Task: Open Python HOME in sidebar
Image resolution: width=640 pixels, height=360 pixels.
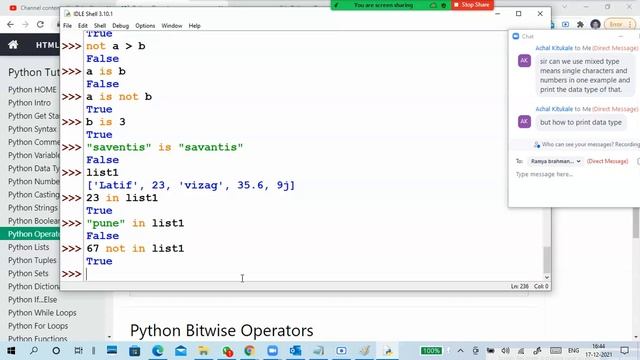Action: tap(32, 89)
